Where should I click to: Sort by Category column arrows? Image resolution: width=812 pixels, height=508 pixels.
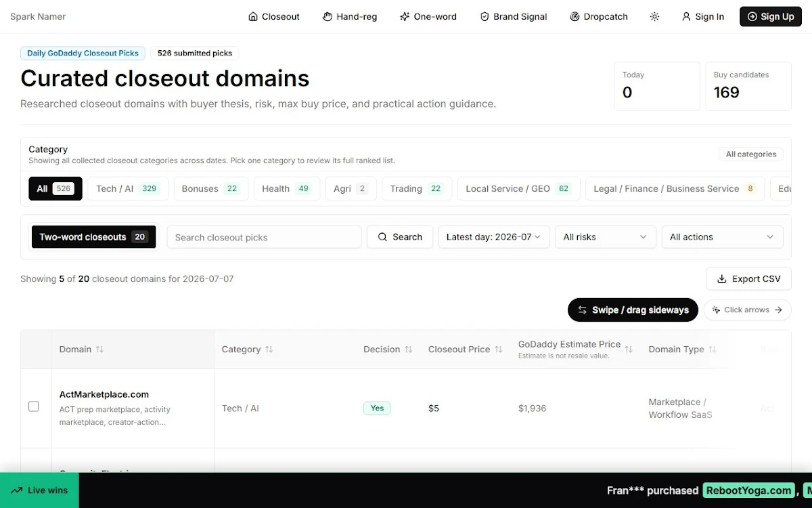269,350
